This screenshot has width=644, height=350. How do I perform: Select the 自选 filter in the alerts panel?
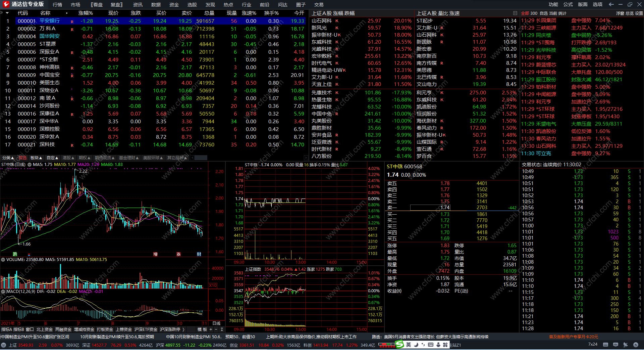click(x=544, y=13)
